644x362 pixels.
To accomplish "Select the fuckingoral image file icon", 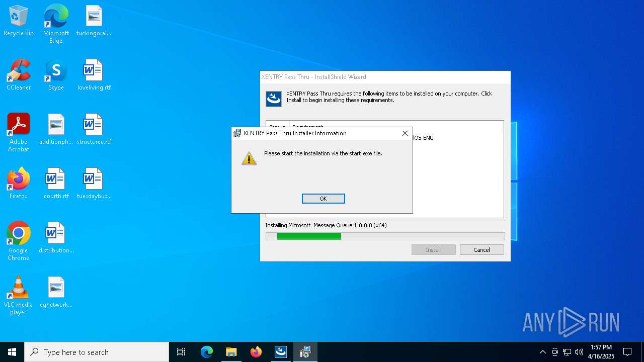I will click(x=94, y=21).
